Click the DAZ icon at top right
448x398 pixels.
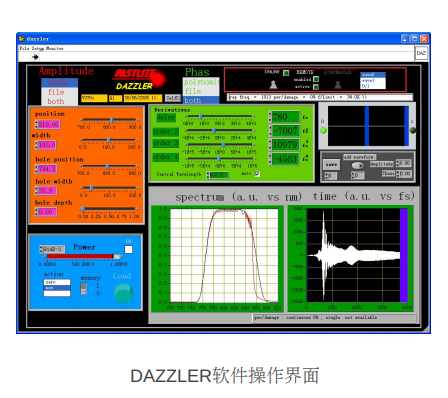coord(421,53)
